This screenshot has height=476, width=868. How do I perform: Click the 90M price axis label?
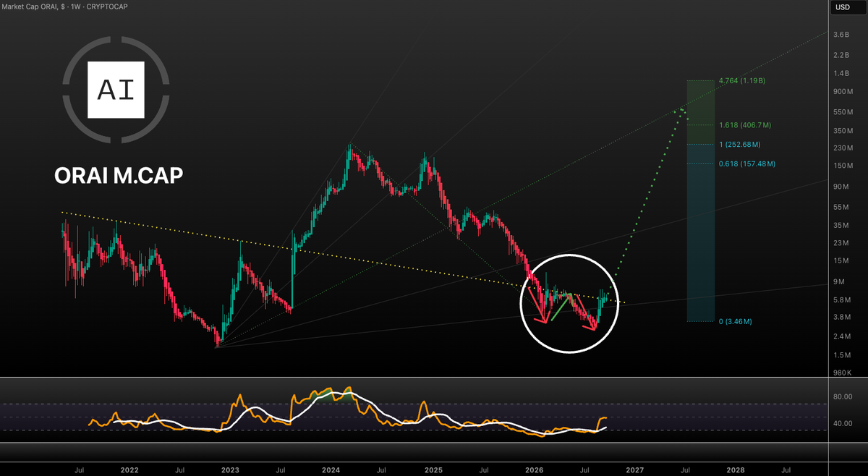[841, 187]
